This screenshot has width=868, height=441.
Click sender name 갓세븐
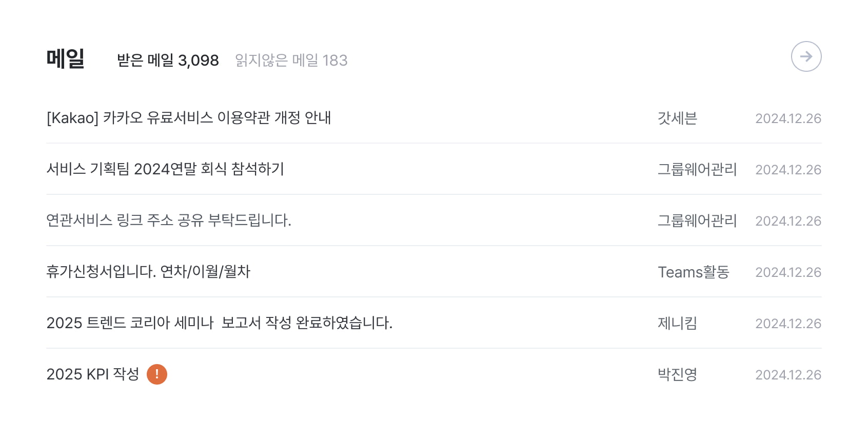pyautogui.click(x=677, y=118)
